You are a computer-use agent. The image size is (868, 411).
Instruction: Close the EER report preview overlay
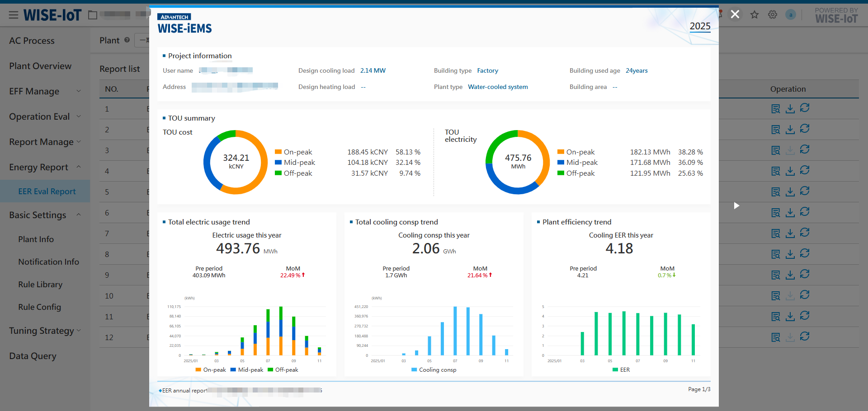click(735, 14)
